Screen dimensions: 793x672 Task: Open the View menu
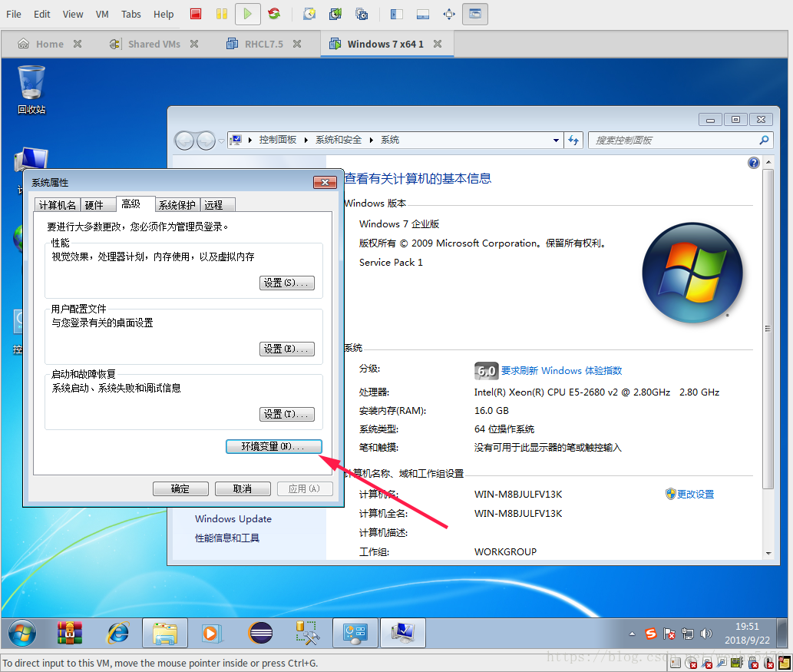tap(73, 14)
